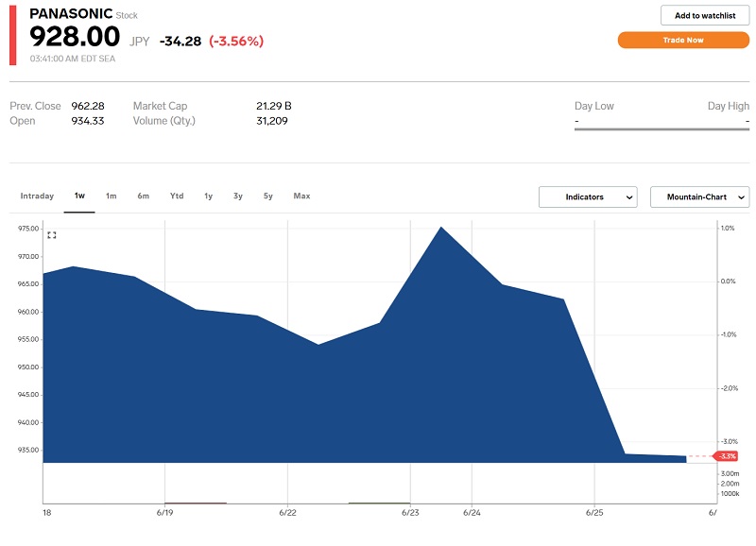Image resolution: width=756 pixels, height=546 pixels.
Task: Click the 928.00 current price
Action: click(75, 37)
